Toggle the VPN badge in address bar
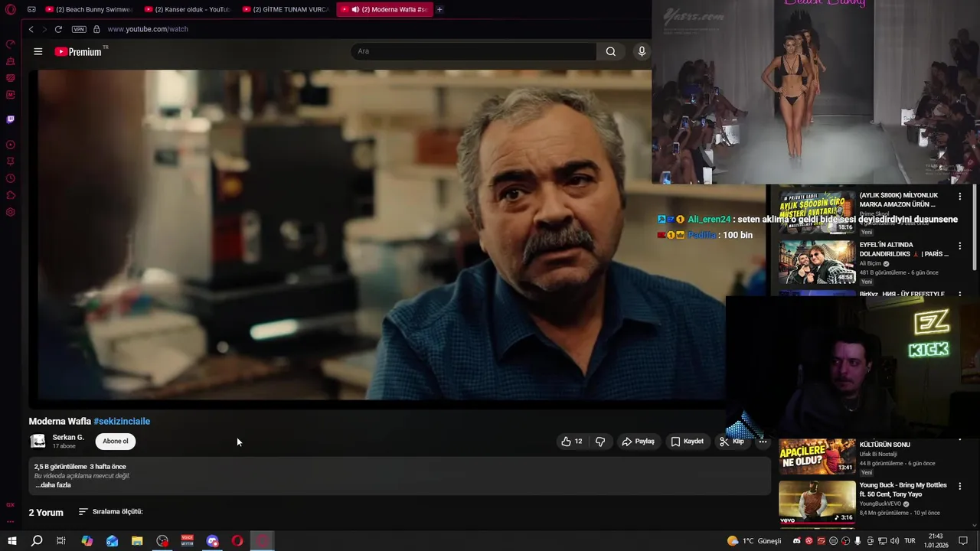The width and height of the screenshot is (980, 551). click(x=79, y=29)
